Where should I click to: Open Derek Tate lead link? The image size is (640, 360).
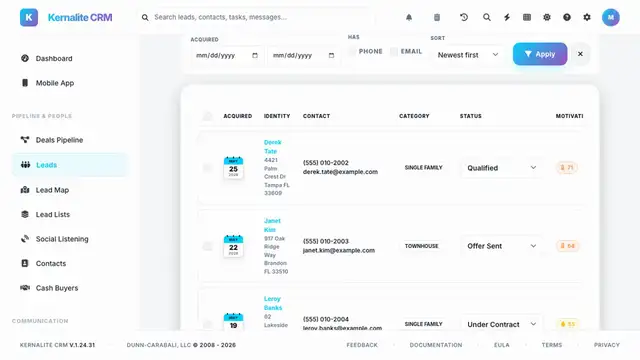(272, 147)
